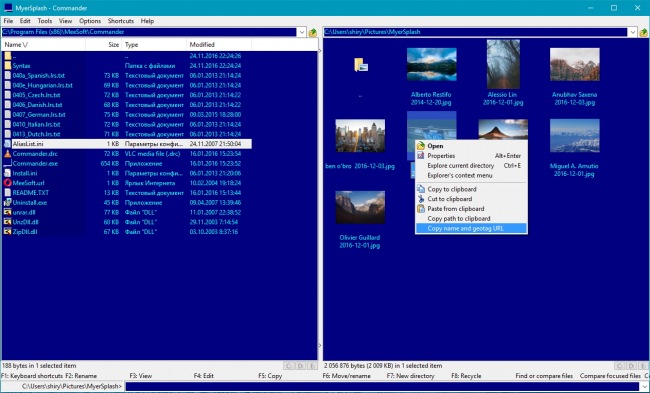The height and width of the screenshot is (393, 650).
Task: Click the Opera icon beside MeeSoft.url
Action: 7,183
